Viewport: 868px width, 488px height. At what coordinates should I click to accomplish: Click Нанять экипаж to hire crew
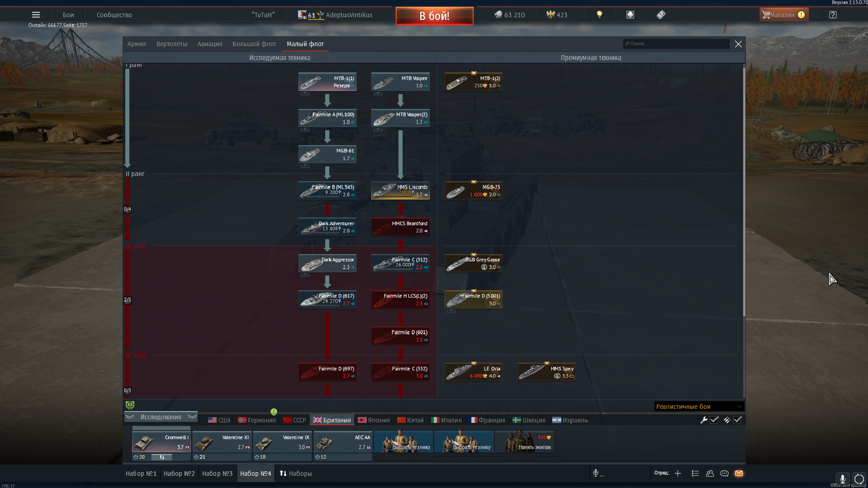[524, 442]
